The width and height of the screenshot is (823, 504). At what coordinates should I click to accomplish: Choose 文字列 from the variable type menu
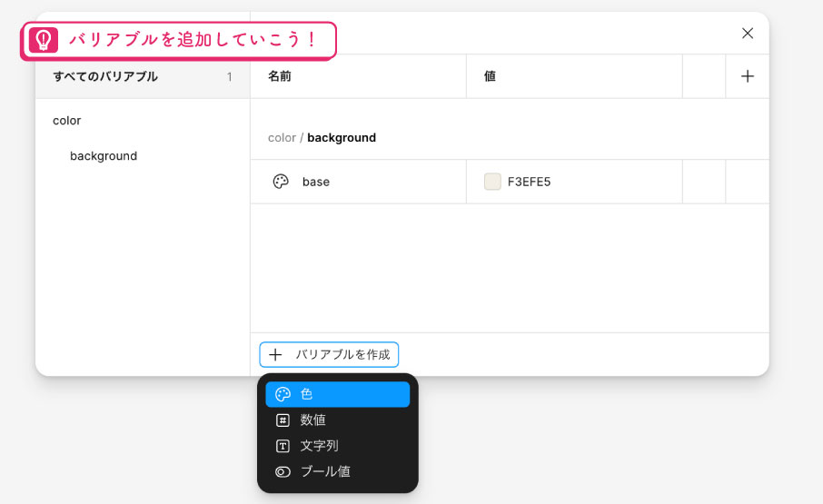point(338,446)
